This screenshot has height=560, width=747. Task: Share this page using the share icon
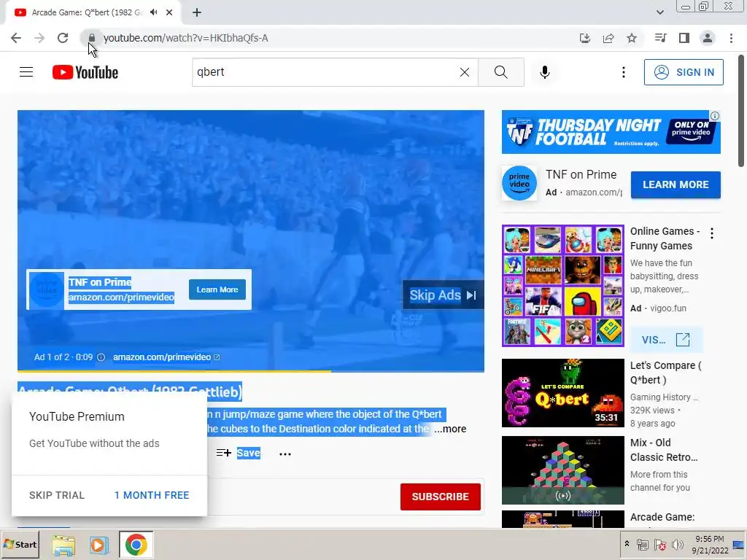tap(608, 38)
